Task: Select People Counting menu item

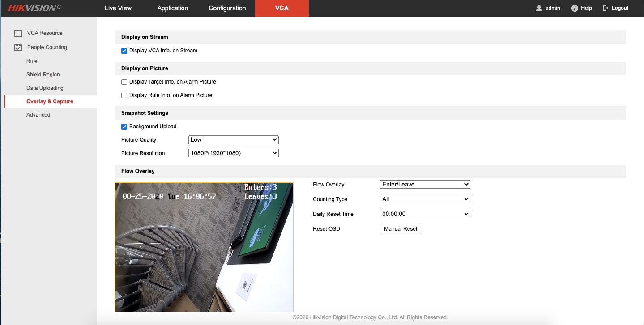Action: pyautogui.click(x=47, y=47)
